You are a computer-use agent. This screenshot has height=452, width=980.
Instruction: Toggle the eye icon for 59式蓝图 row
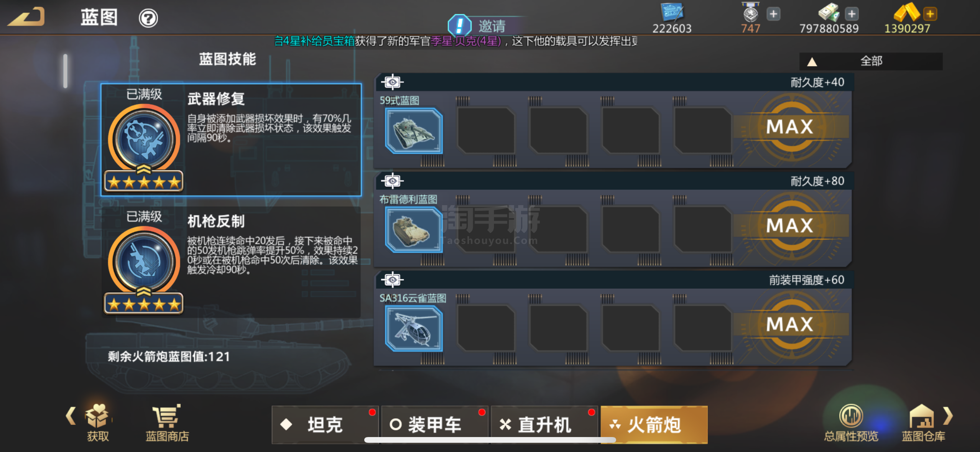click(x=392, y=82)
